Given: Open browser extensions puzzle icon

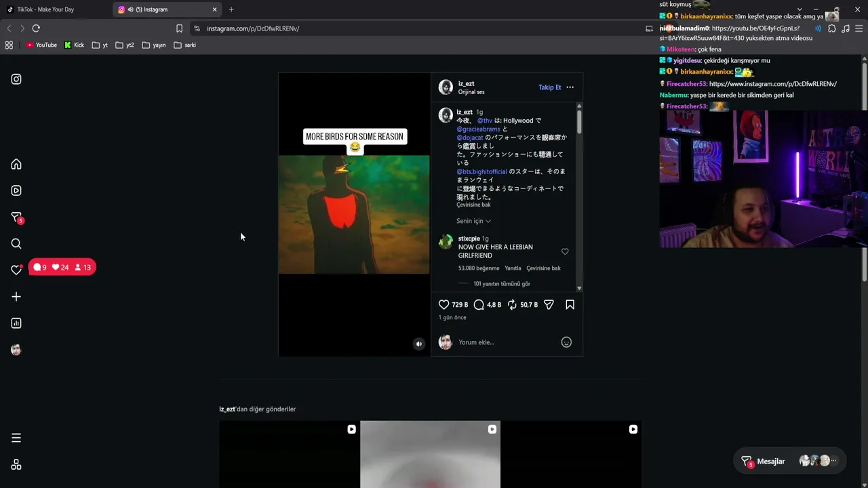Looking at the screenshot, I should 832,28.
